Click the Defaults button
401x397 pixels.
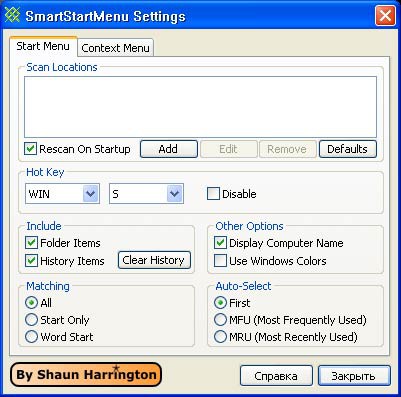coord(348,149)
